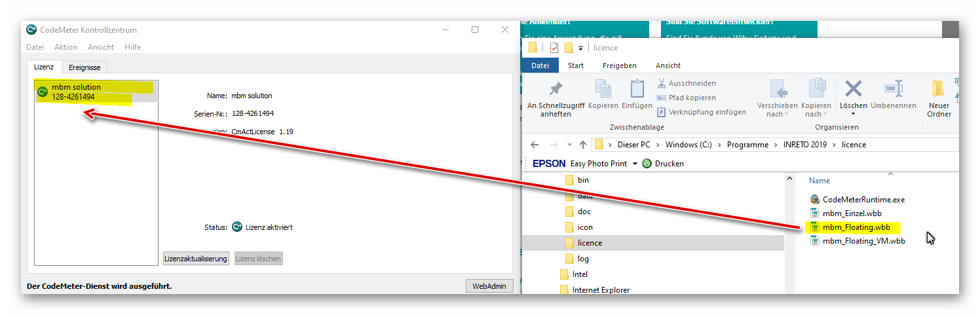Click the Umbenennen rename icon
980x315 pixels.
coord(894,89)
